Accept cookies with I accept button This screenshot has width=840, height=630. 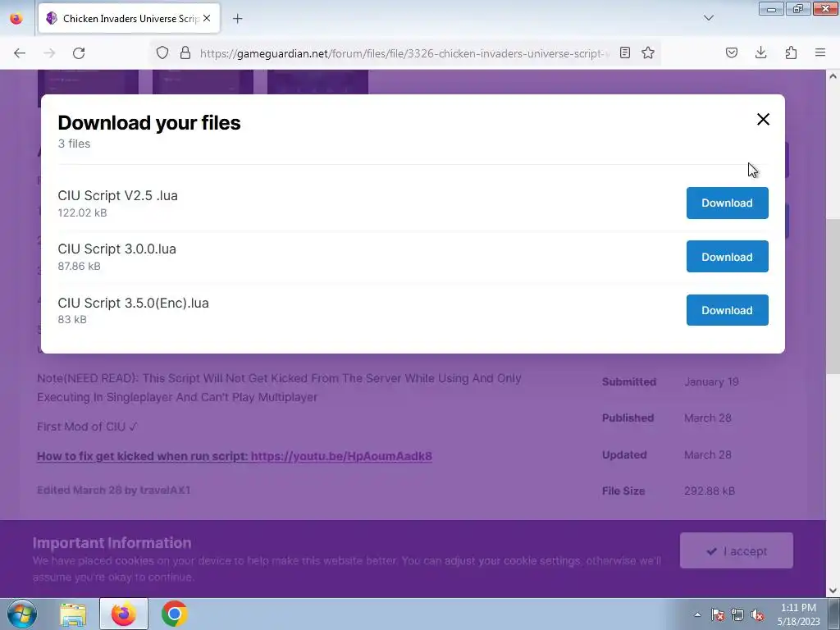(x=737, y=550)
